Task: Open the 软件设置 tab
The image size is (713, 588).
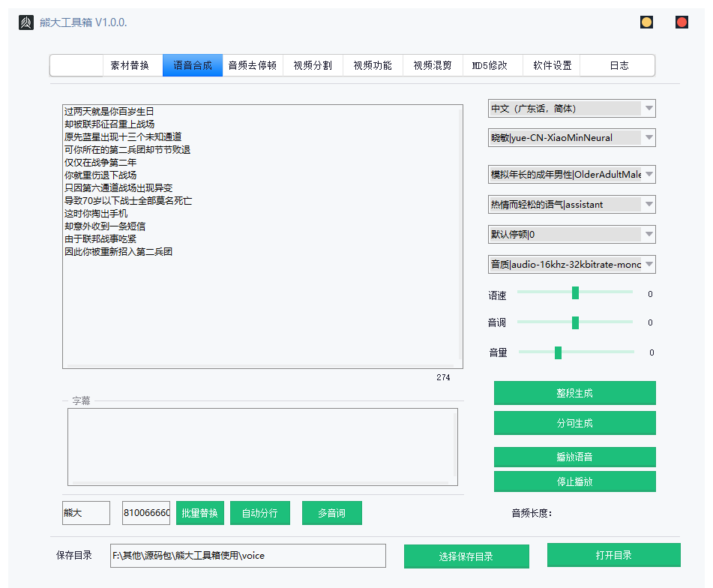Action: (553, 66)
